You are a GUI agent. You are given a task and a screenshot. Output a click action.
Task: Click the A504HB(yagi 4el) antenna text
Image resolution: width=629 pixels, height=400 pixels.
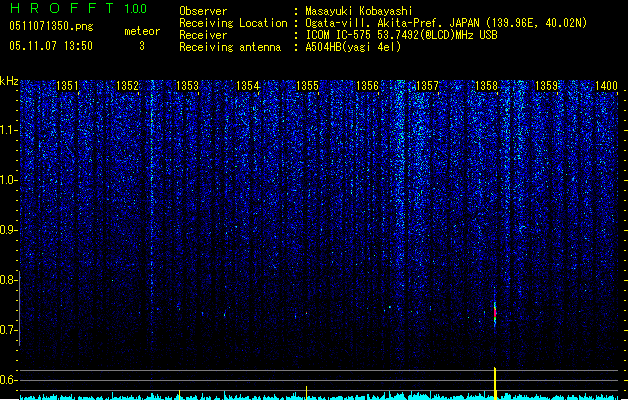(x=353, y=47)
